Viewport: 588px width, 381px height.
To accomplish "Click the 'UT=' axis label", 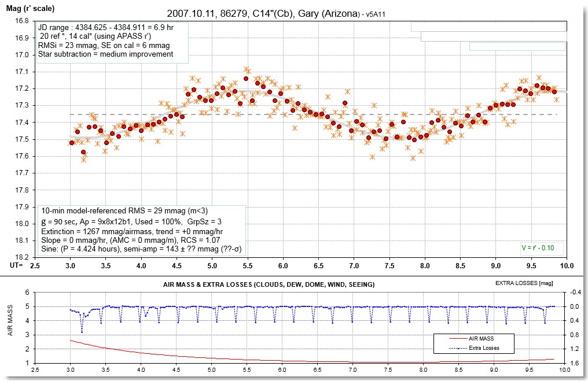I will [x=16, y=265].
